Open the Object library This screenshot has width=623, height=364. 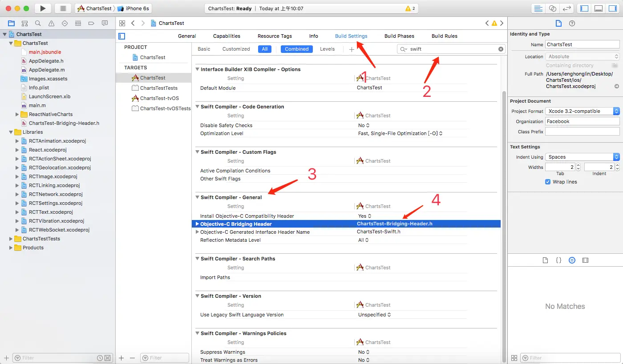point(572,260)
